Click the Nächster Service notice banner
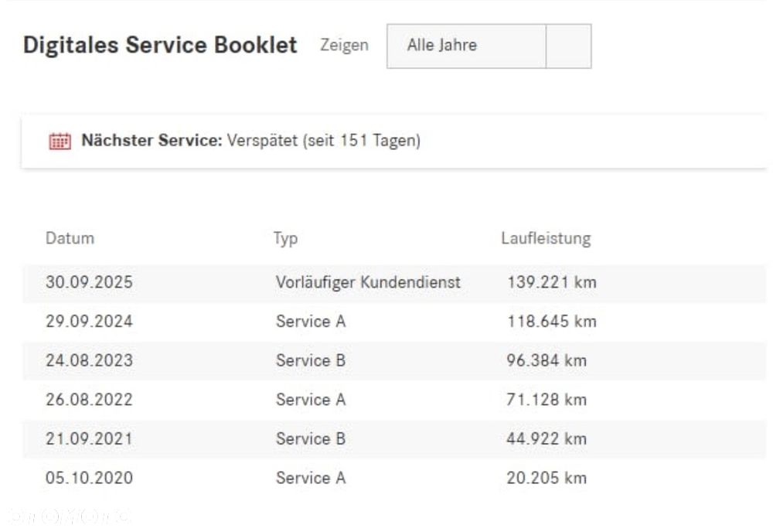Viewport: 773px width, 532px height. click(394, 142)
